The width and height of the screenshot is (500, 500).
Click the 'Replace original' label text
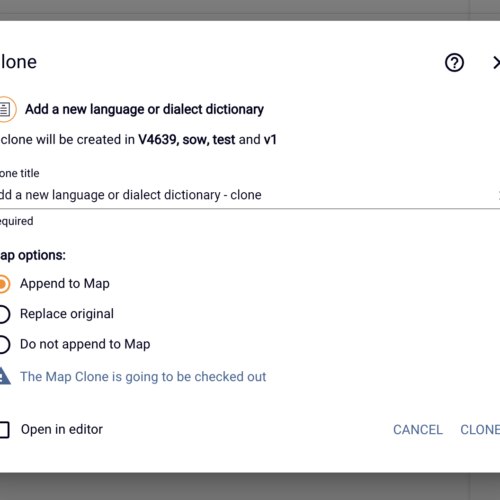click(x=67, y=314)
